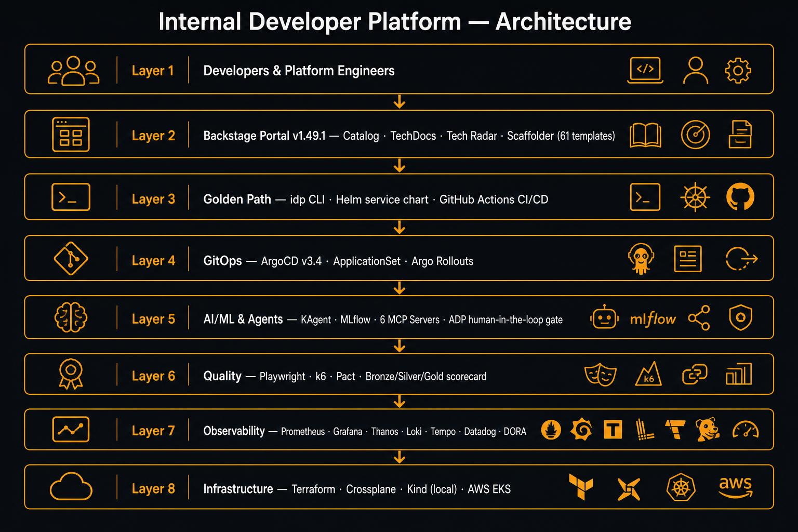
Task: Click the single user silhouette icon in Layer 1
Action: (x=695, y=70)
